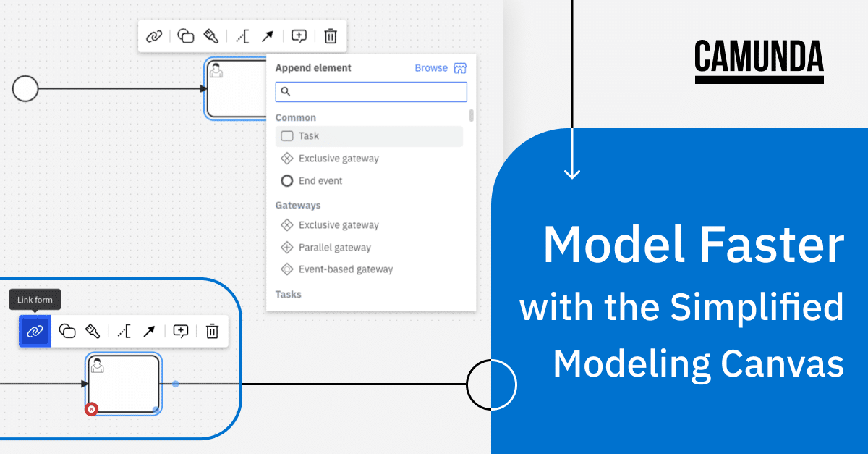
Task: Click the Common section heading
Action: point(296,118)
